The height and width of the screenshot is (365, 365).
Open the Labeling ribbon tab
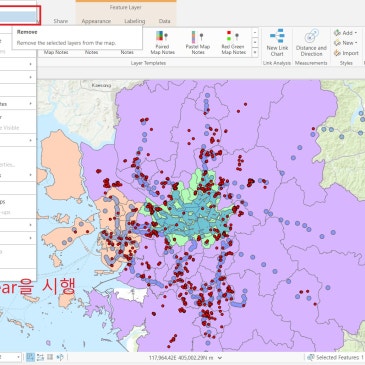click(135, 21)
